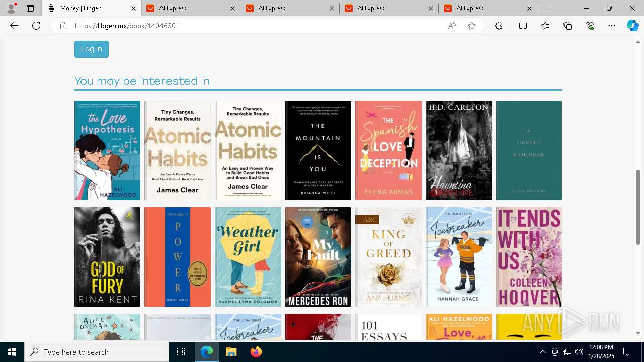Open the orange Ali Hazelwood book cover
The height and width of the screenshot is (362, 644).
[459, 327]
